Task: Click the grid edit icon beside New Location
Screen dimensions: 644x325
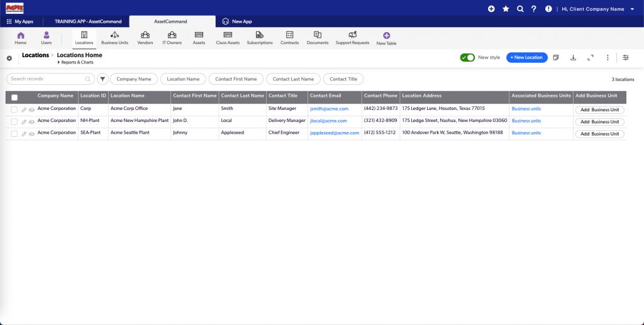Action: (x=556, y=57)
